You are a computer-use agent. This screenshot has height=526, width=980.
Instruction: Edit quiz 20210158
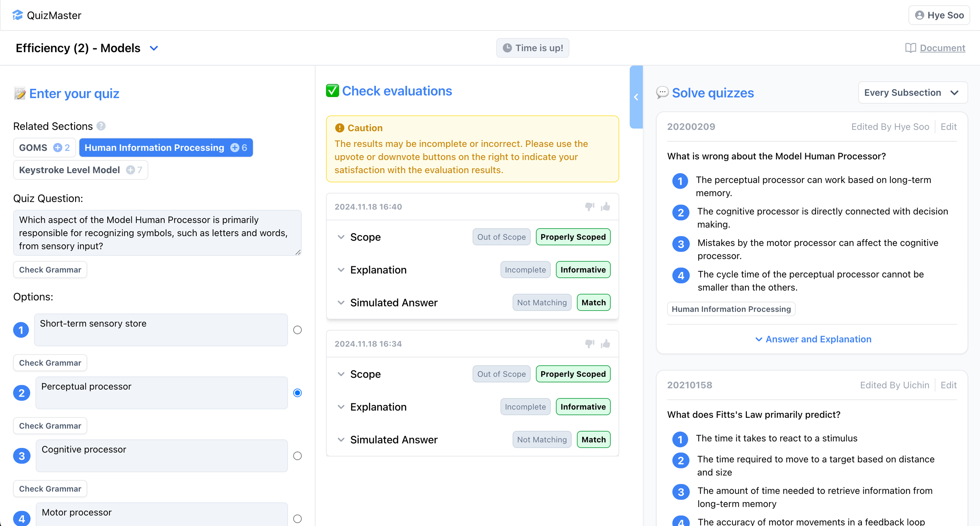[949, 385]
